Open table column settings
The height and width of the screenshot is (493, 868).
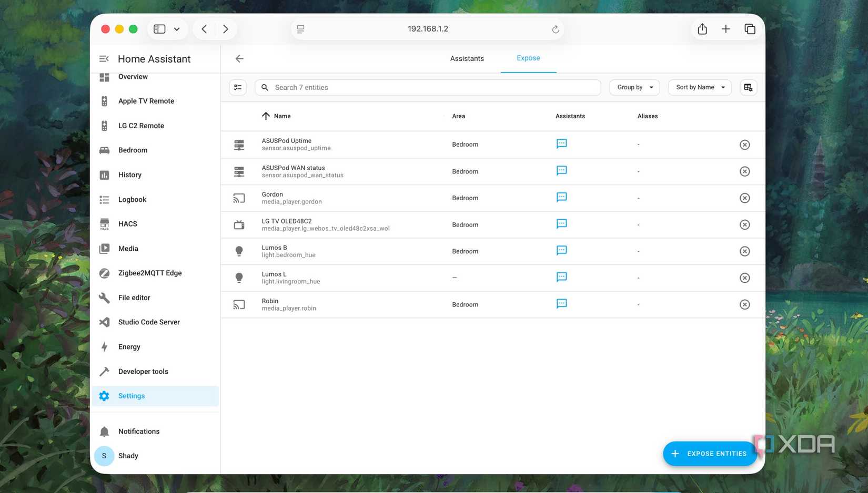tap(748, 87)
